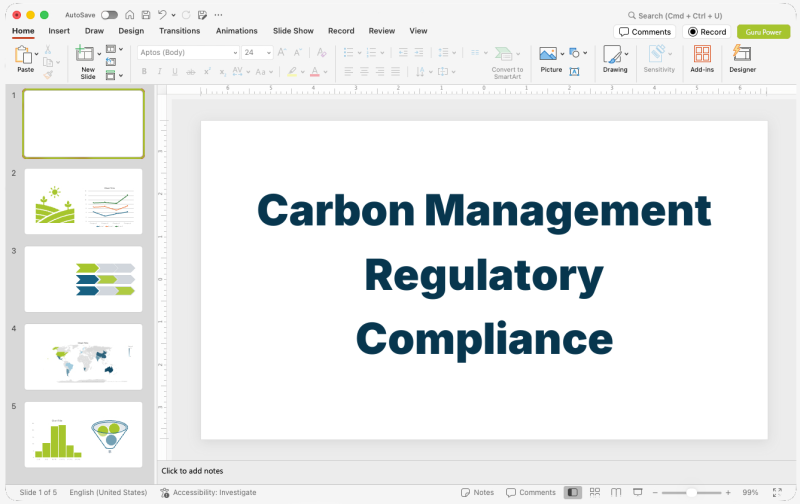The height and width of the screenshot is (504, 800).
Task: Click the Home icon in title bar
Action: click(x=130, y=15)
